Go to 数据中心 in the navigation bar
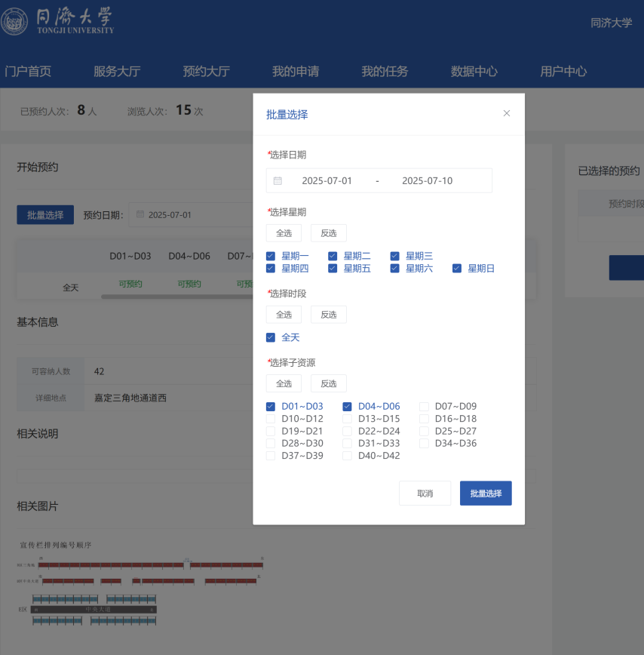 (x=474, y=72)
